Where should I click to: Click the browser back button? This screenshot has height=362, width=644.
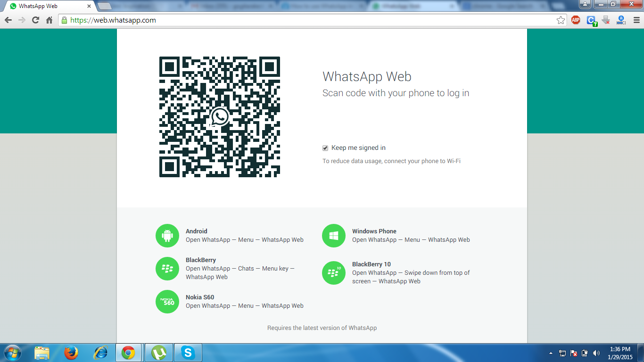(x=8, y=20)
